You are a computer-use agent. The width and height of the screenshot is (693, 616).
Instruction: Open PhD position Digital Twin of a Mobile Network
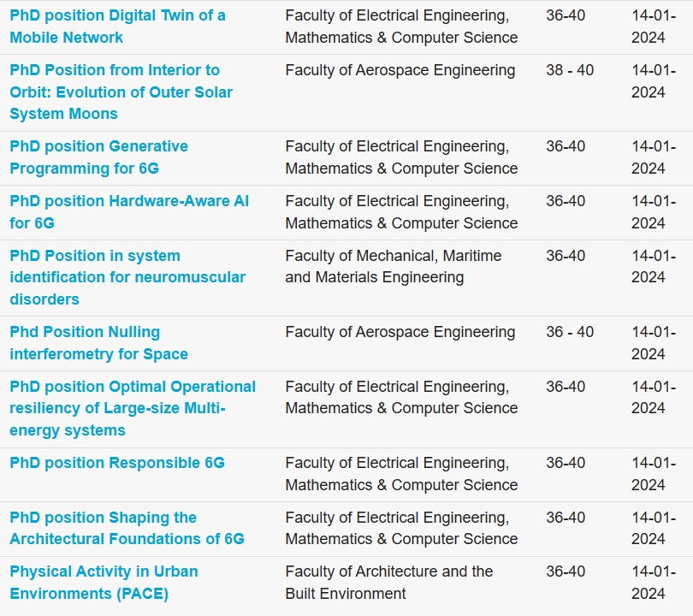[117, 27]
